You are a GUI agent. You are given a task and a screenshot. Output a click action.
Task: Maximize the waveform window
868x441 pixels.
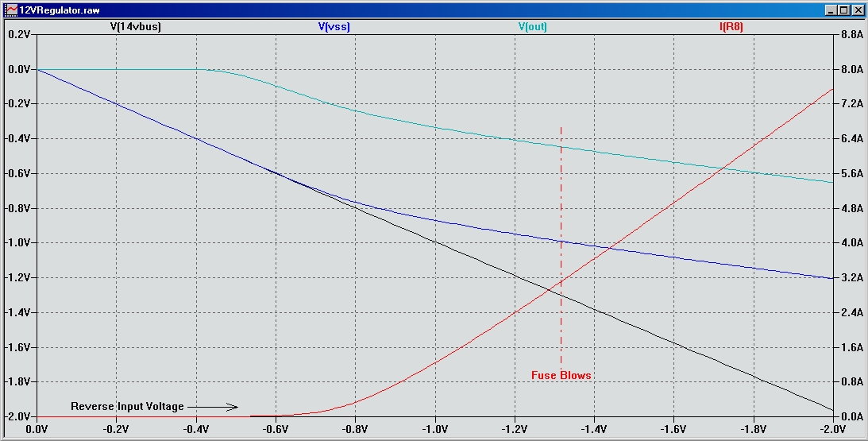(843, 10)
